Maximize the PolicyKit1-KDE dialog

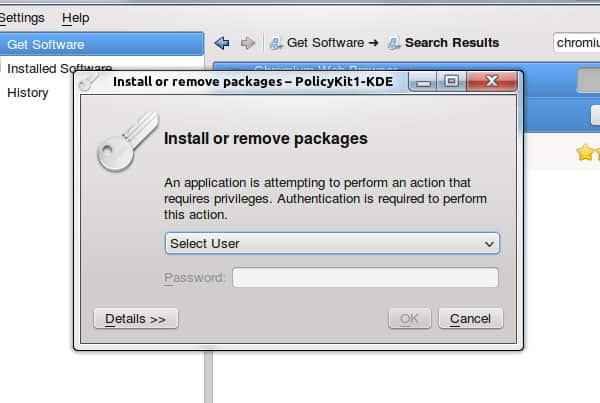click(452, 81)
